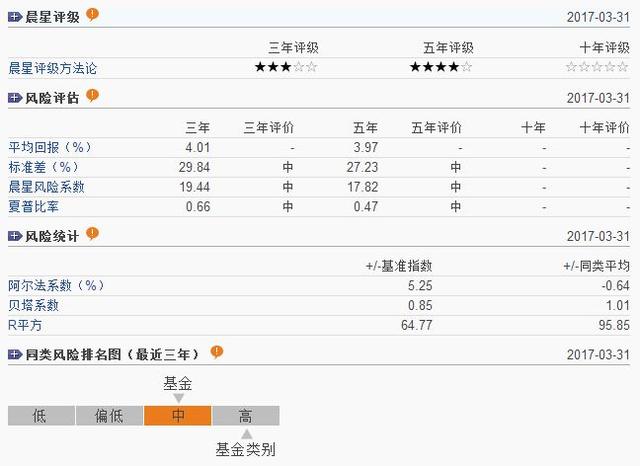
Task: Select the 偏低 risk segment
Action: [109, 416]
